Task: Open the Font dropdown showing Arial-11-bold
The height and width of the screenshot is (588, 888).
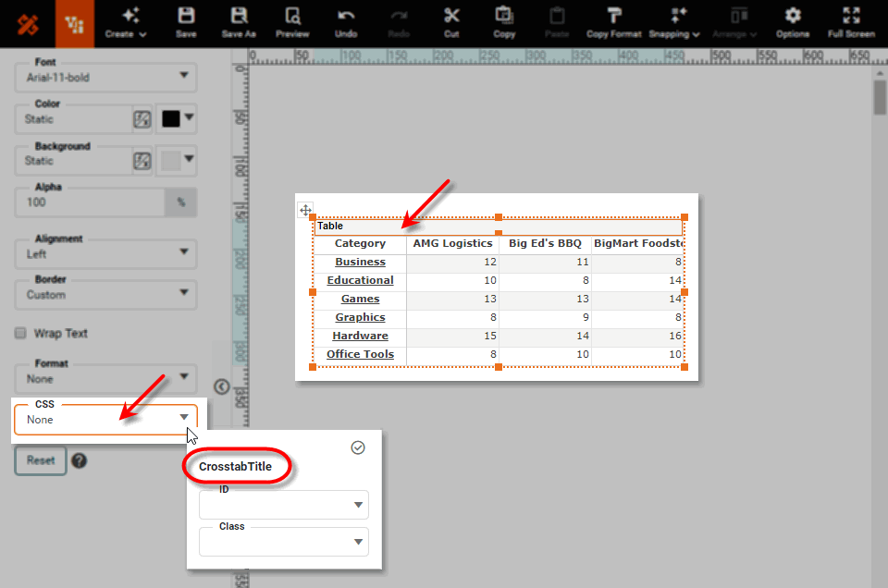Action: click(x=105, y=78)
